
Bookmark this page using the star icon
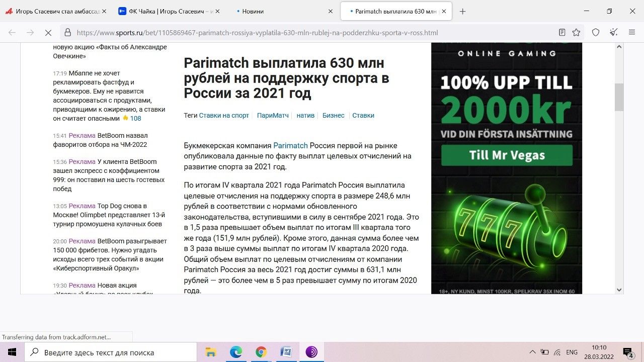point(576,32)
